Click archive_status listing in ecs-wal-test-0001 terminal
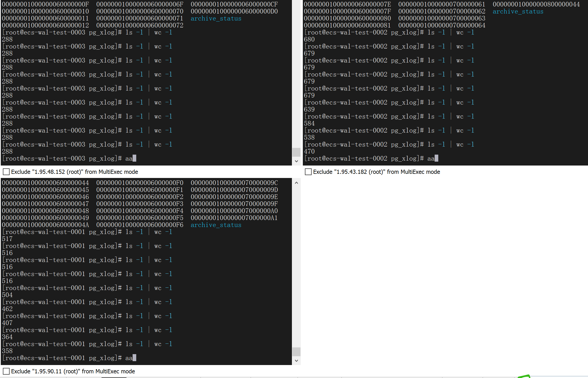Viewport: 588px width, 378px height. tap(216, 225)
